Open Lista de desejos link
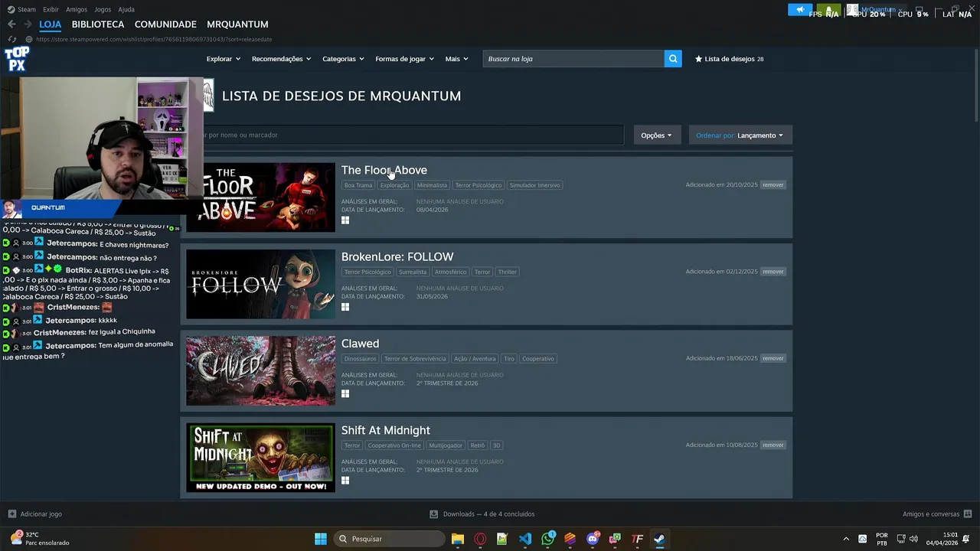 (729, 59)
